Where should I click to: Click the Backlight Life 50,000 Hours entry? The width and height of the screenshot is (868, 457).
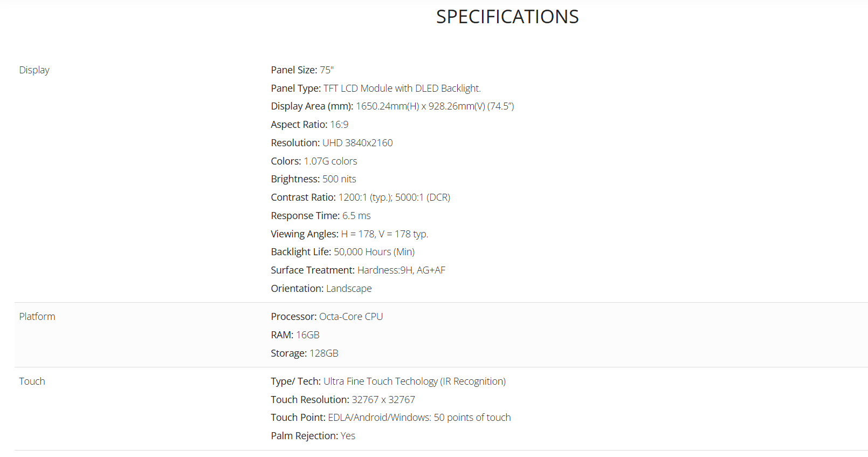(x=342, y=252)
